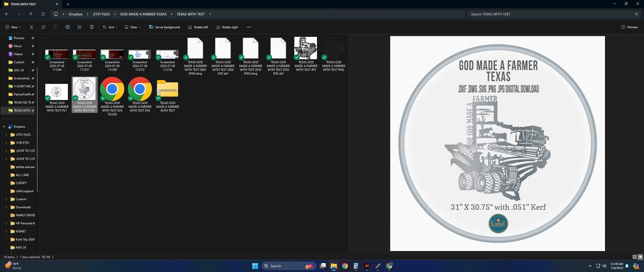Open notifications bell in tray
Viewport: 644px width, 272px height.
627,266
